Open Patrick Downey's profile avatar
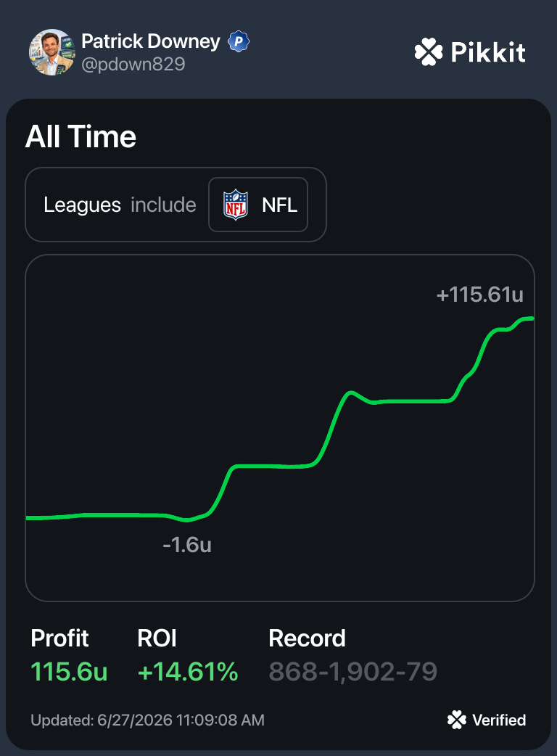The height and width of the screenshot is (756, 557). pos(52,52)
